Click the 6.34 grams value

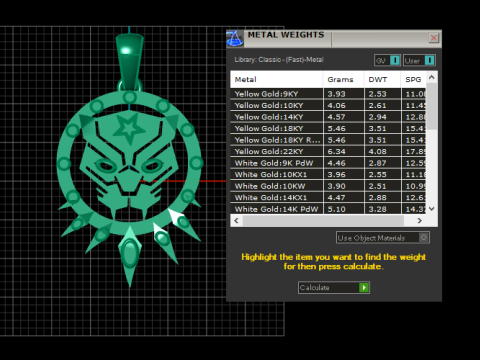[336, 152]
